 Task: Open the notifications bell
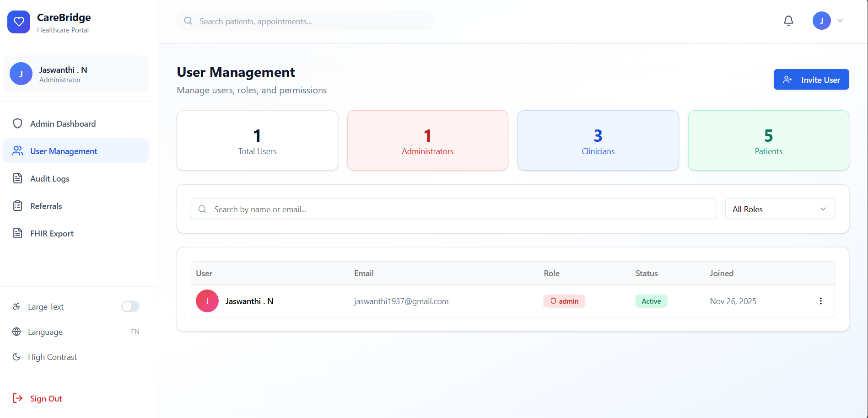point(788,21)
